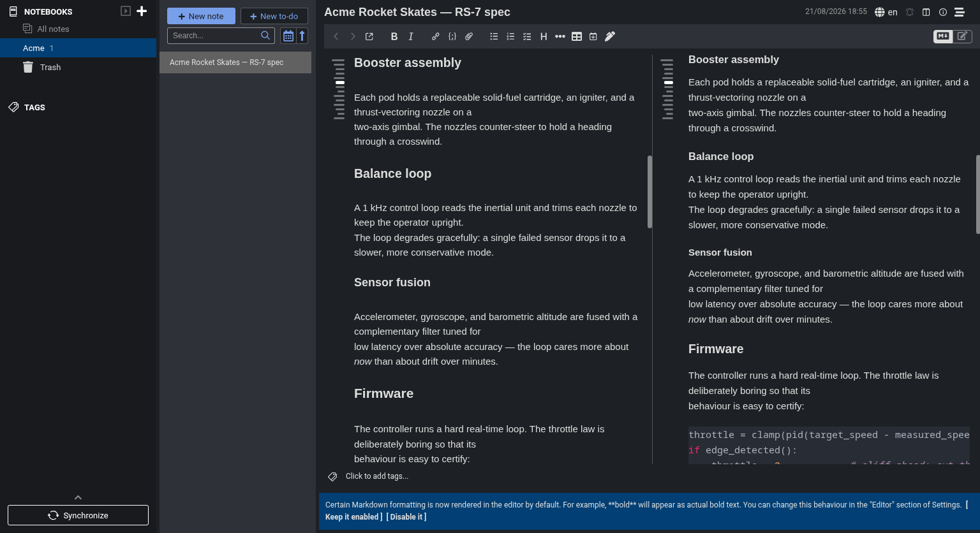The height and width of the screenshot is (533, 980).
Task: Click 'Keep it enabled' link
Action: pyautogui.click(x=354, y=516)
